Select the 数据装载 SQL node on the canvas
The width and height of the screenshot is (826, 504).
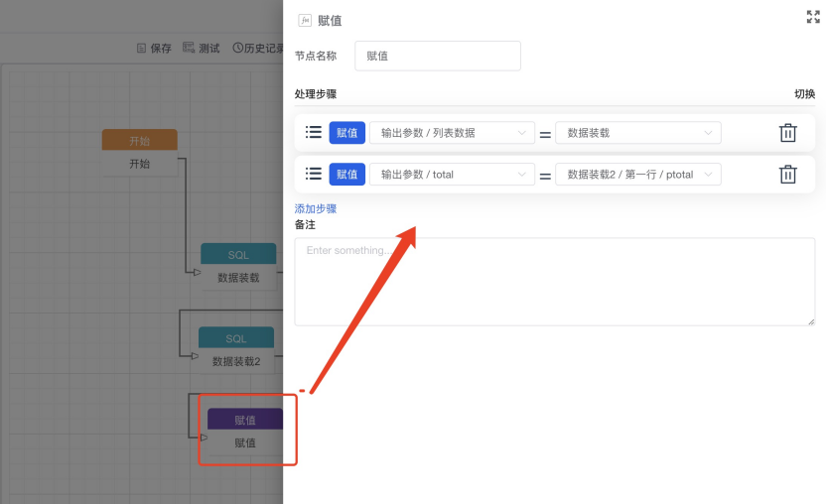click(238, 267)
